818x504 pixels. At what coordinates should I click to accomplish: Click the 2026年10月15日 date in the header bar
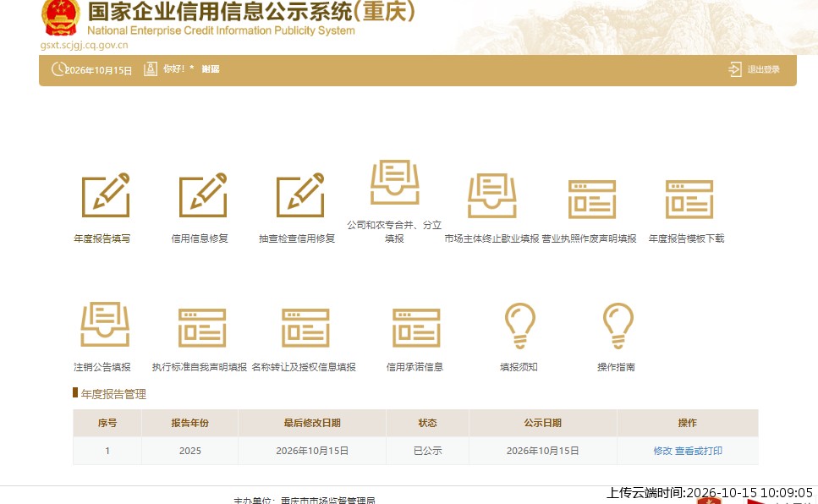98,70
